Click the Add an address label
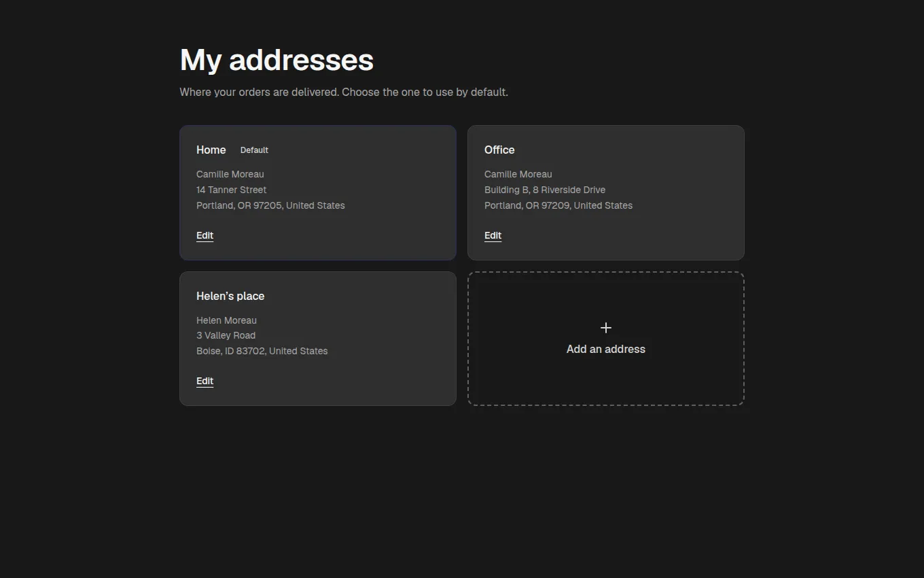 (x=606, y=349)
